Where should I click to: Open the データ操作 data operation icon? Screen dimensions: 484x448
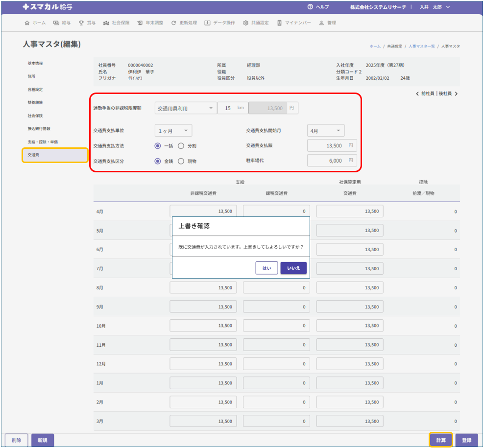[x=208, y=23]
